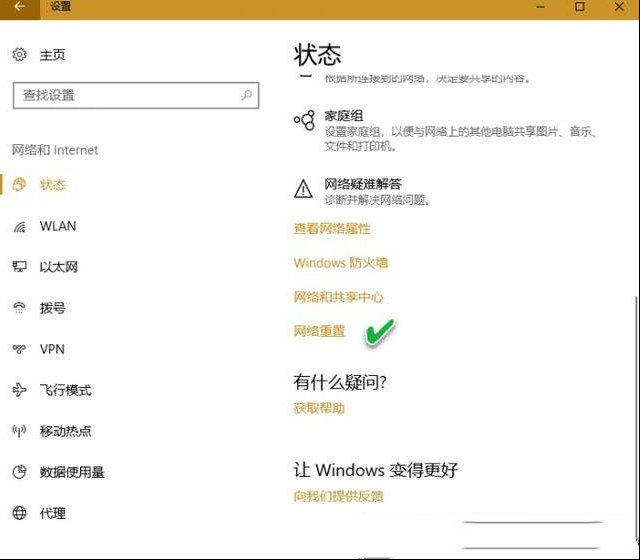Screen dimensions: 640x560
Task: Open the Home gear icon
Action: click(19, 54)
